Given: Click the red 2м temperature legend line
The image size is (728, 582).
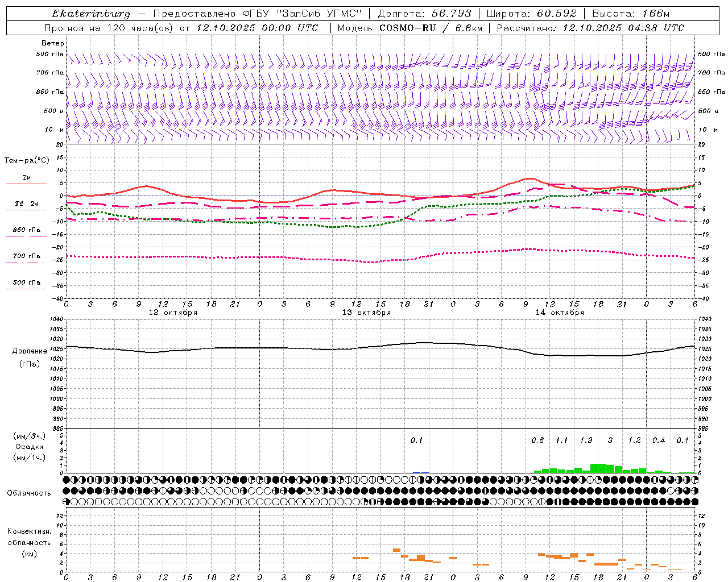Looking at the screenshot, I should coord(26,184).
